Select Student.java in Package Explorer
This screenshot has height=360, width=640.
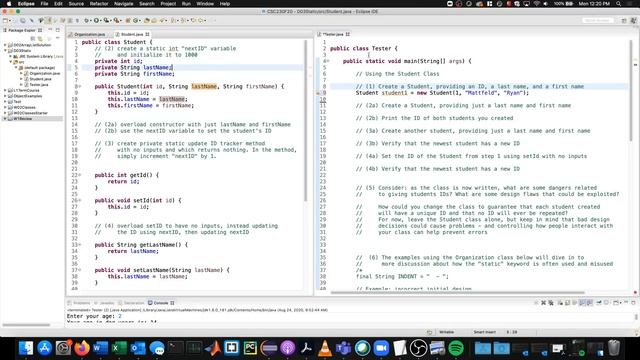pyautogui.click(x=40, y=79)
